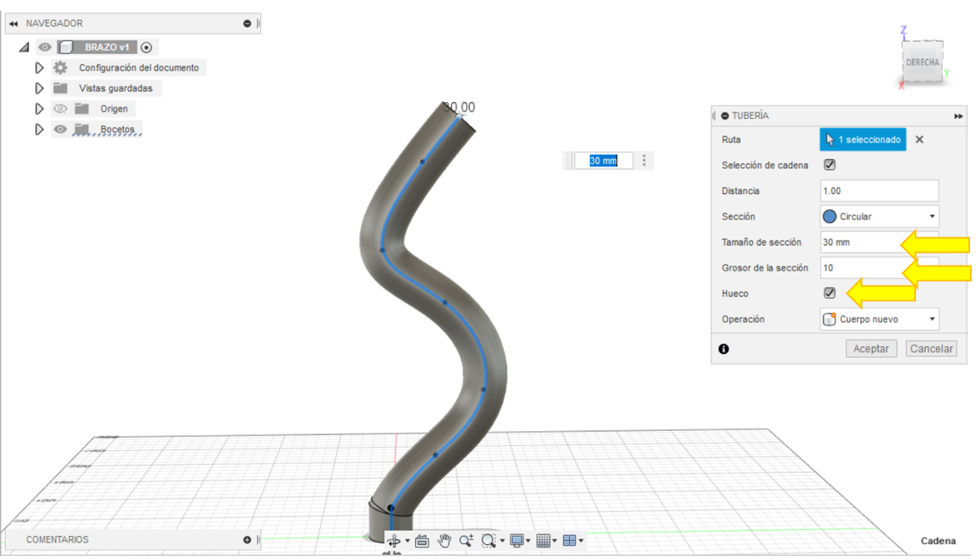This screenshot has width=980, height=560.
Task: Open the Zoom Window dropdown arrow
Action: [x=502, y=541]
